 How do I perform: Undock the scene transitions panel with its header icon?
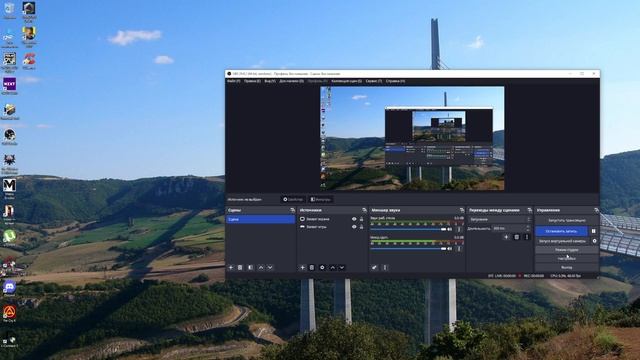529,210
